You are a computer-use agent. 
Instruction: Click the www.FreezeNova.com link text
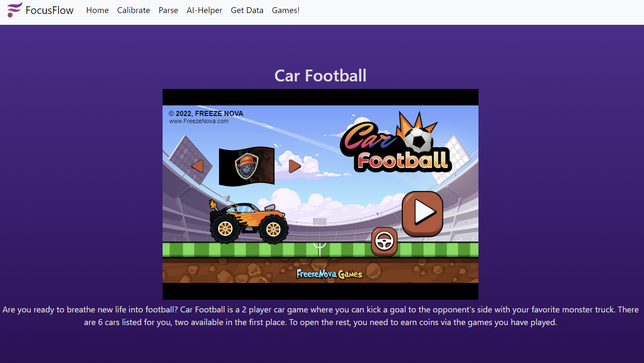tap(199, 121)
